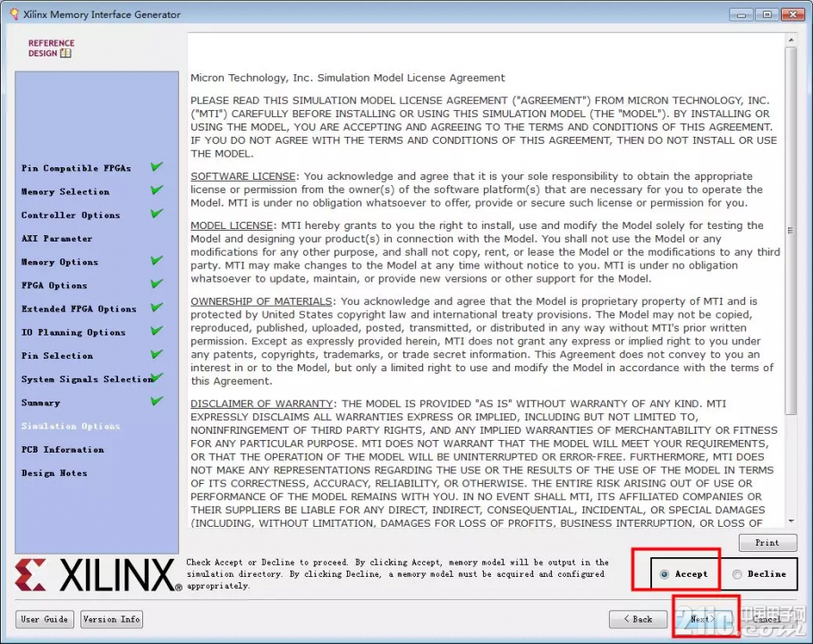The height and width of the screenshot is (644, 813).
Task: Click the Reference Design book icon
Action: coord(66,53)
